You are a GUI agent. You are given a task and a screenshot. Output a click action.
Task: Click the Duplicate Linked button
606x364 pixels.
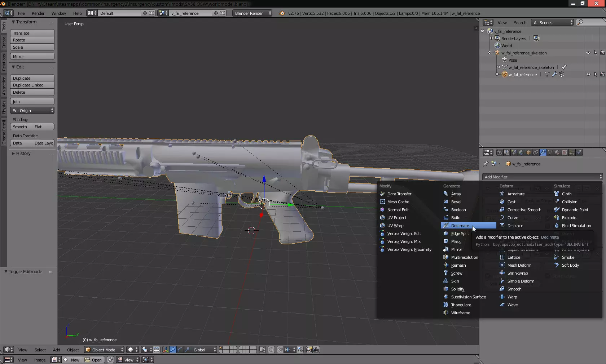tap(32, 85)
